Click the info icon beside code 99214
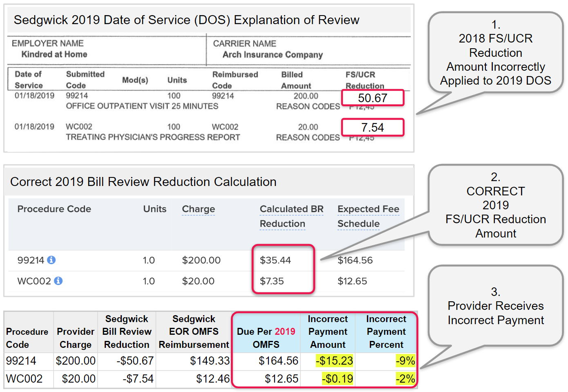Screen dimensions: 568x392 pos(51,260)
